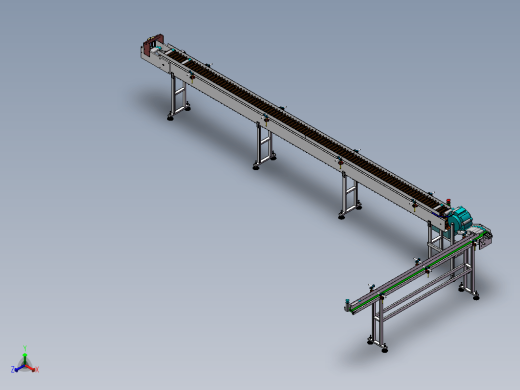Screen dimensions: 520x390
Task: Select the teal gear motor on the conveyor
Action: [x=459, y=219]
